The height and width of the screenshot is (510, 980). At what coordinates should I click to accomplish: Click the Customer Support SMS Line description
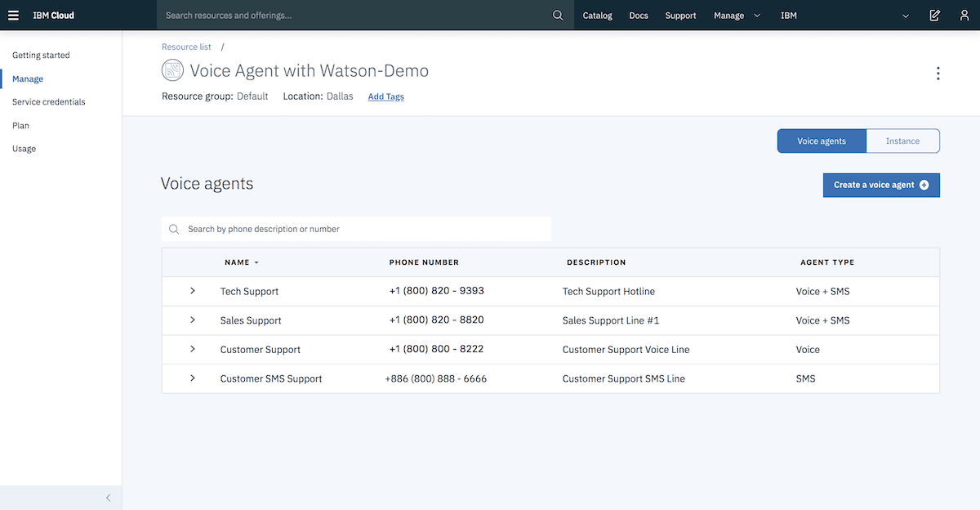[x=624, y=379]
